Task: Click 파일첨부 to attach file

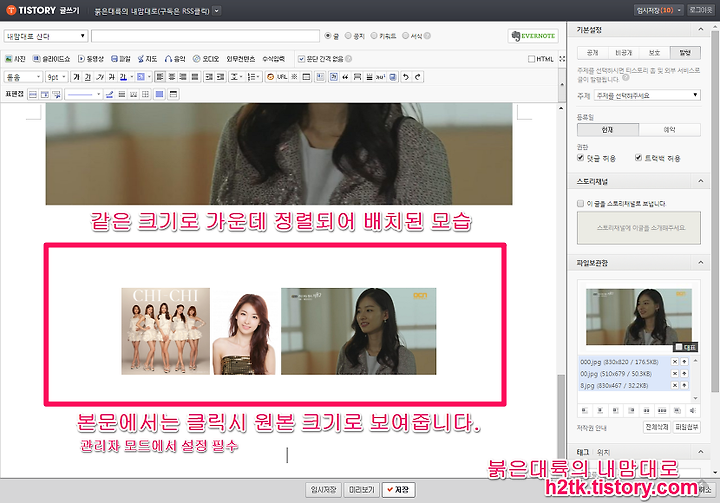Action: [x=686, y=427]
